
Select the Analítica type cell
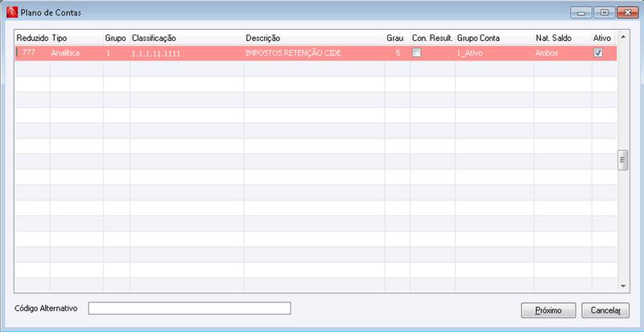pyautogui.click(x=76, y=53)
